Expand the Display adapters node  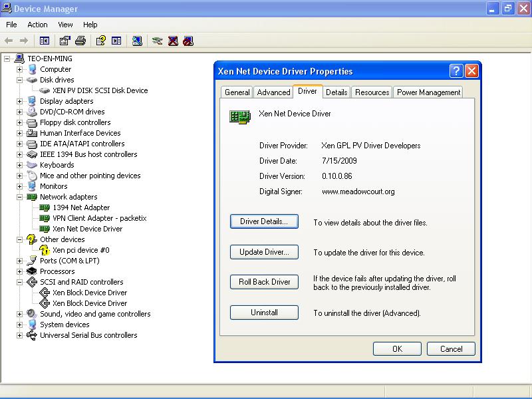[x=20, y=101]
